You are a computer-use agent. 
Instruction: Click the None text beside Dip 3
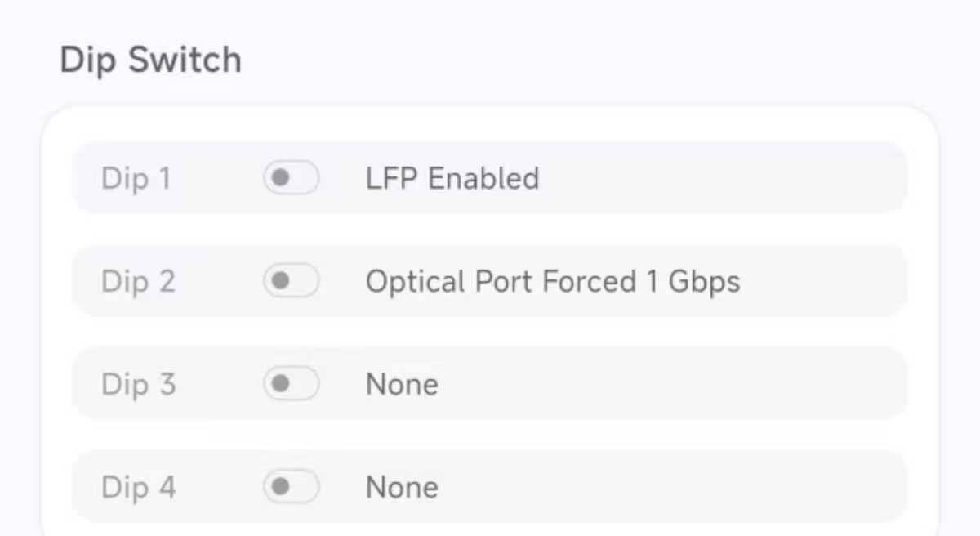(402, 384)
